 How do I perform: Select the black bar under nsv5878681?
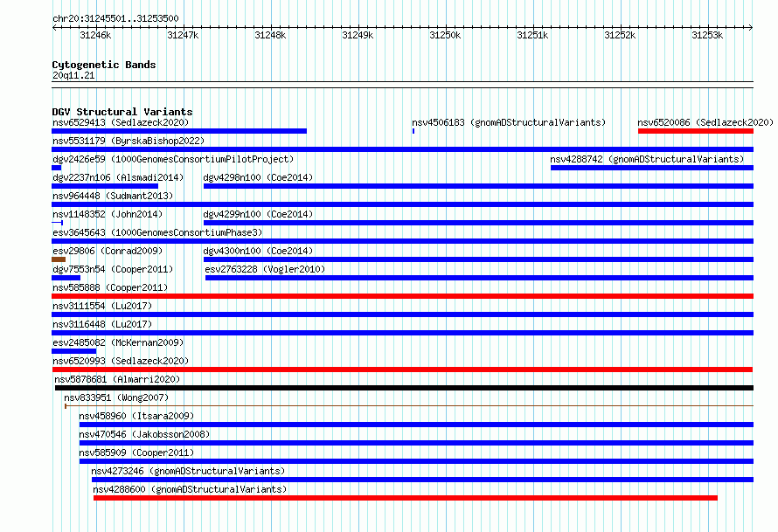coord(405,388)
